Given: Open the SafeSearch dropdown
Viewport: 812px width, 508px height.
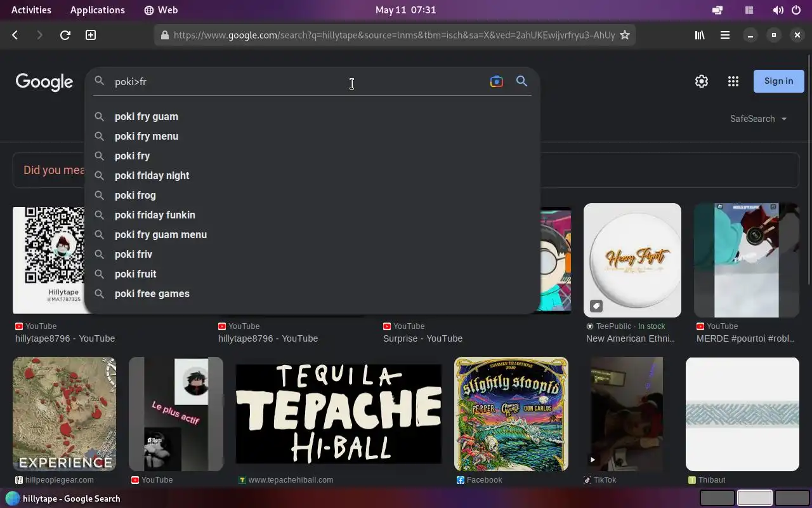Looking at the screenshot, I should coord(758,119).
